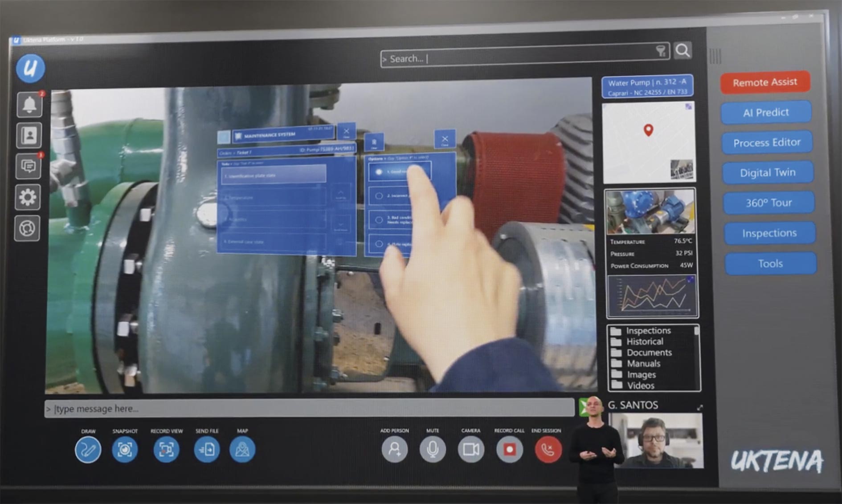Image resolution: width=842 pixels, height=504 pixels.
Task: Toggle the Camera button
Action: tap(471, 449)
